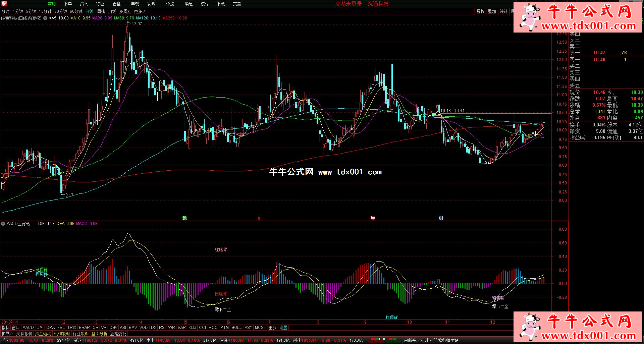Click the 叠加 overlay button
Image resolution: width=644 pixels, height=344 pixels.
click(492, 11)
